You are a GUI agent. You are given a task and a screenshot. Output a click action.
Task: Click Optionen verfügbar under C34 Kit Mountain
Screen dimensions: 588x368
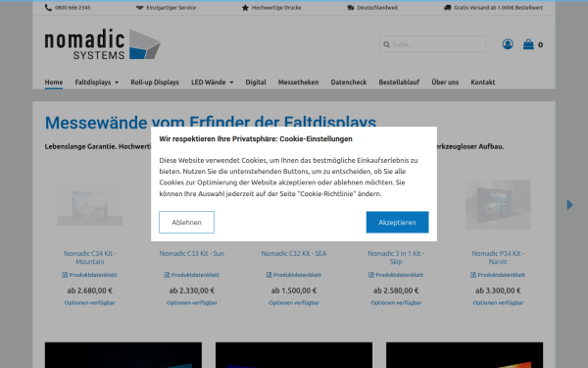89,302
